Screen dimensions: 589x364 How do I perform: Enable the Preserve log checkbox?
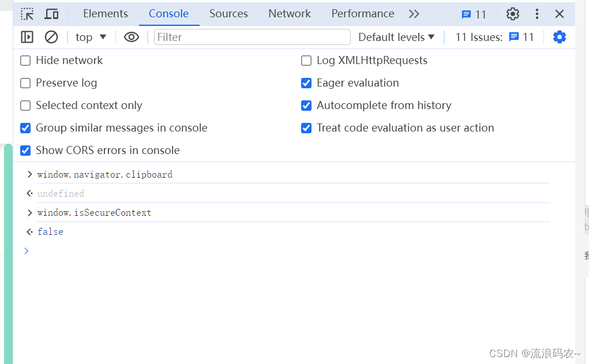pos(25,82)
